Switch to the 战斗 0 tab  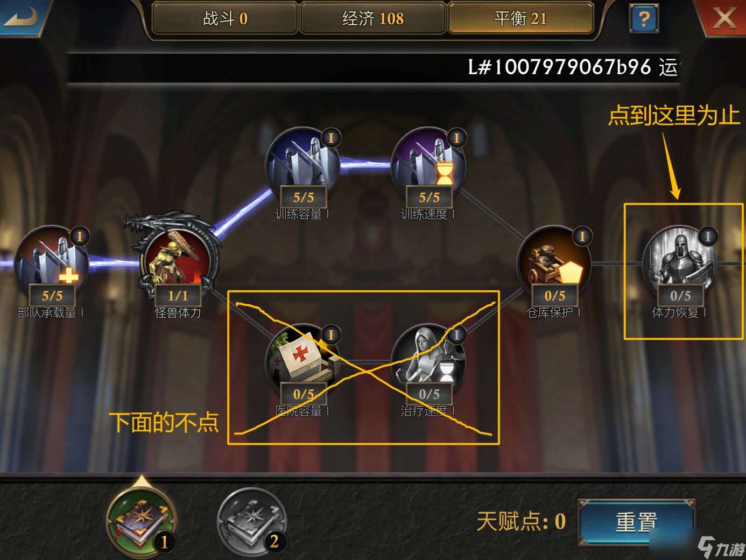point(225,18)
